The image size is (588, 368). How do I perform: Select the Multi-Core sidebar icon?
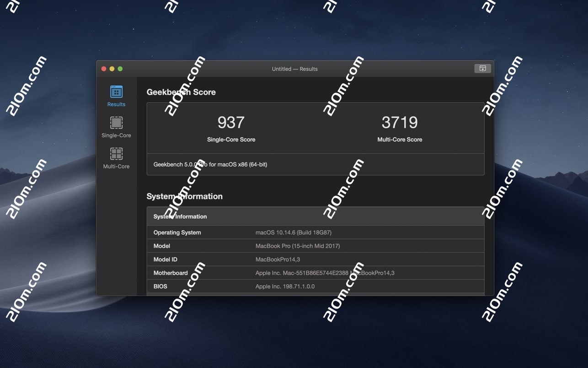[116, 154]
